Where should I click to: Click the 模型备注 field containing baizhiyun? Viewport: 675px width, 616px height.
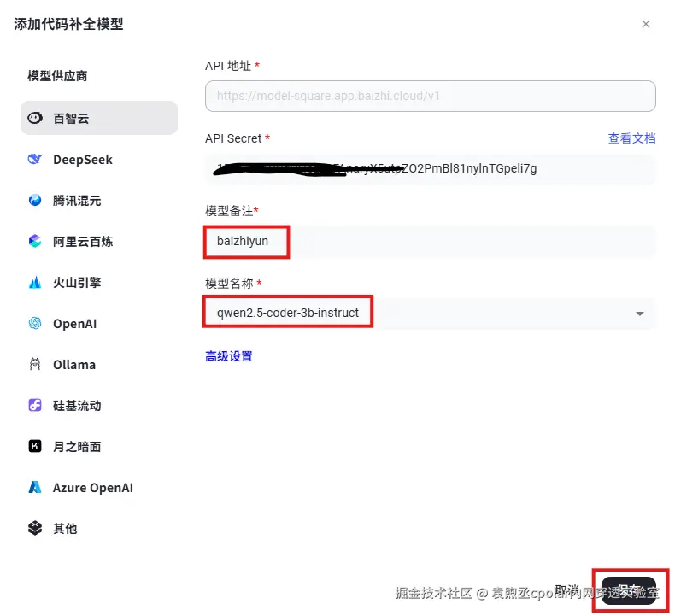(431, 242)
